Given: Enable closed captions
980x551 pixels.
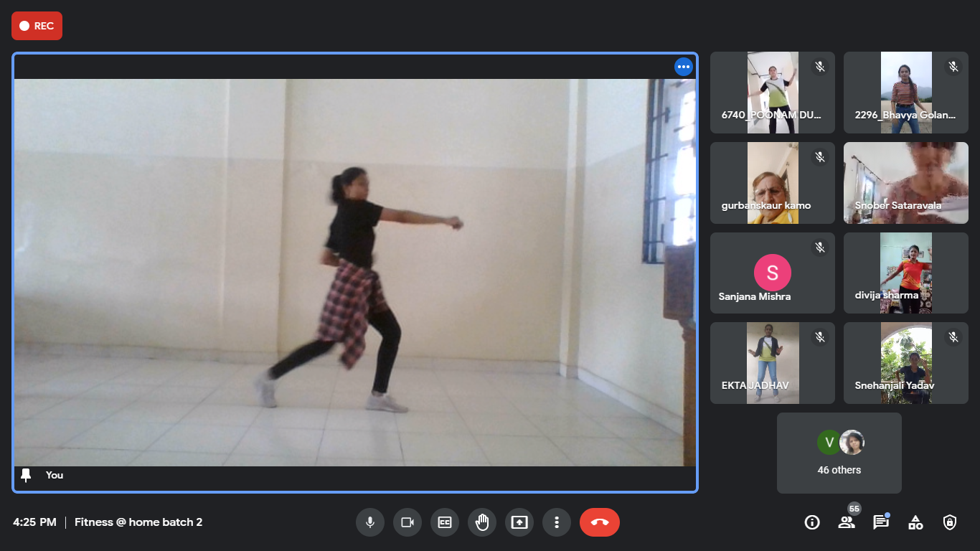Looking at the screenshot, I should point(445,522).
